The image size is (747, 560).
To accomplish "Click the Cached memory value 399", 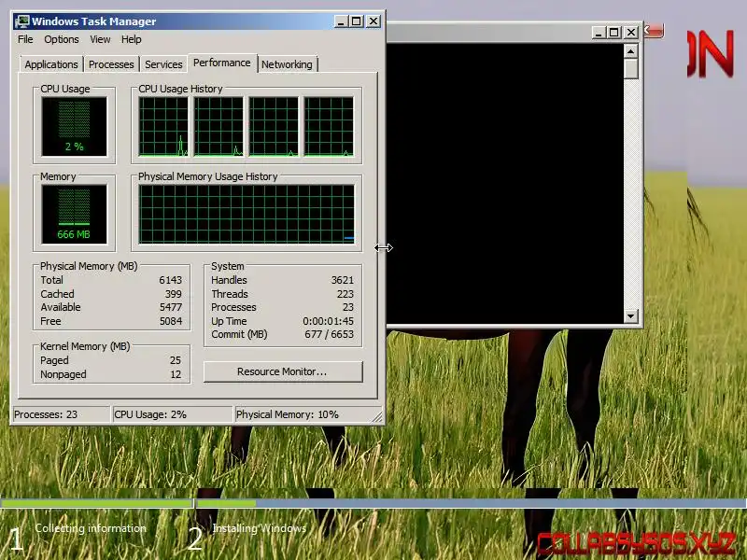I will click(174, 294).
